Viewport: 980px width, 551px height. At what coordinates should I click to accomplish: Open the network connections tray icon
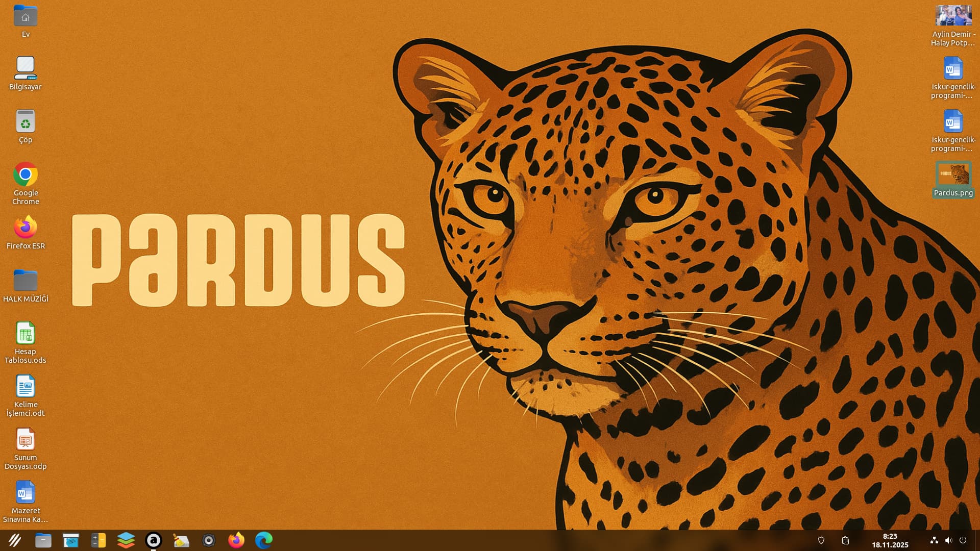tap(934, 540)
